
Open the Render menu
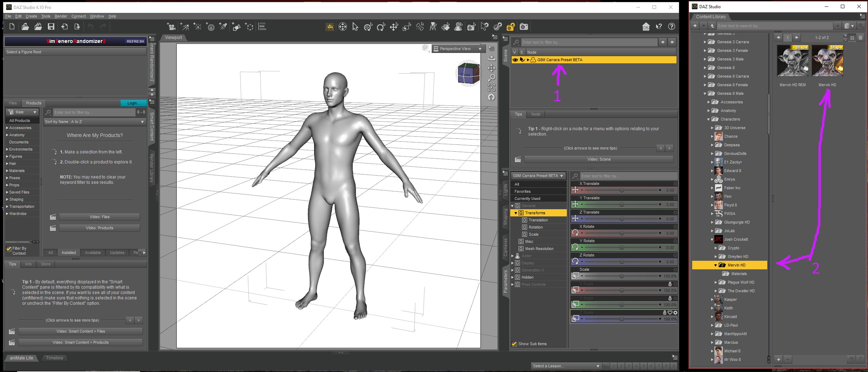[60, 16]
